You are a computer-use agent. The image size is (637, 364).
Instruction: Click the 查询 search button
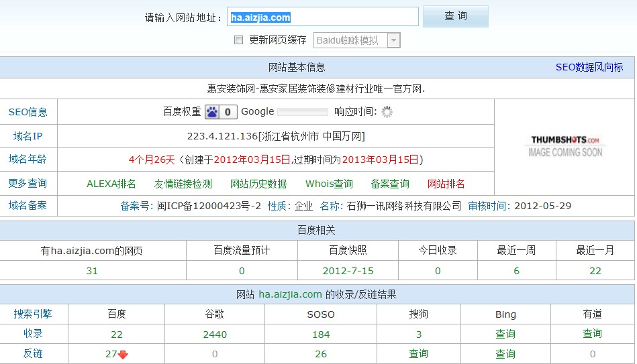click(455, 17)
